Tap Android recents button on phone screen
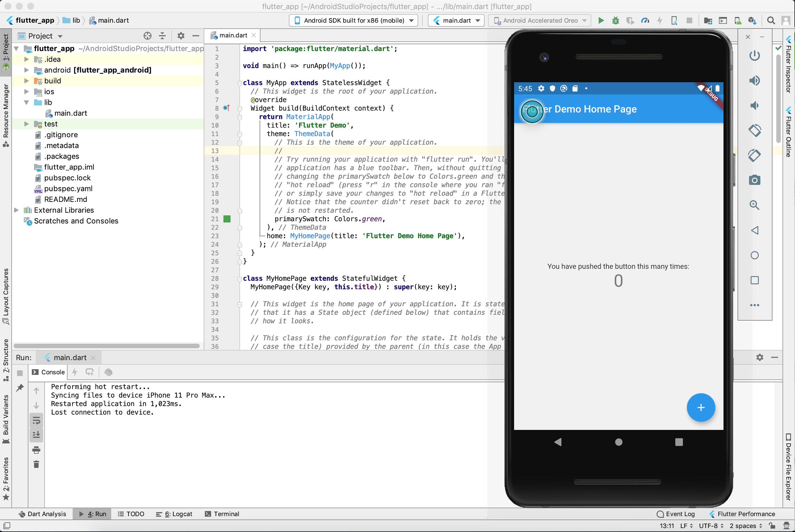This screenshot has width=795, height=532. [679, 442]
